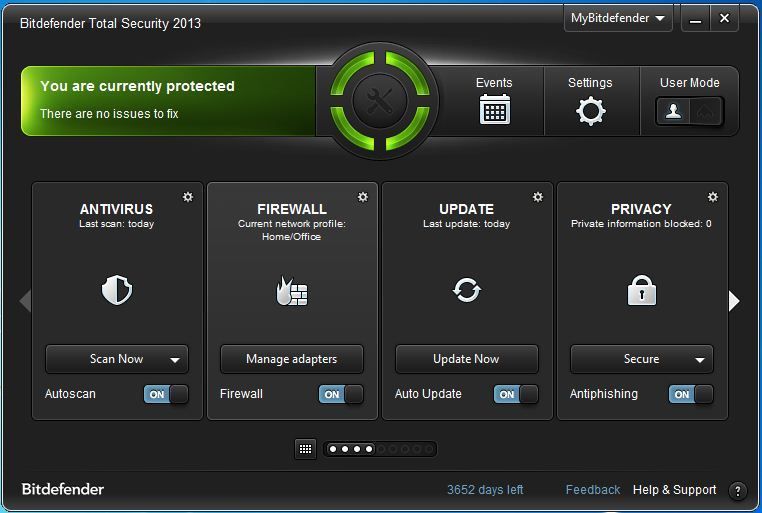Image resolution: width=762 pixels, height=513 pixels.
Task: Click the Manage adapters button
Action: 292,359
